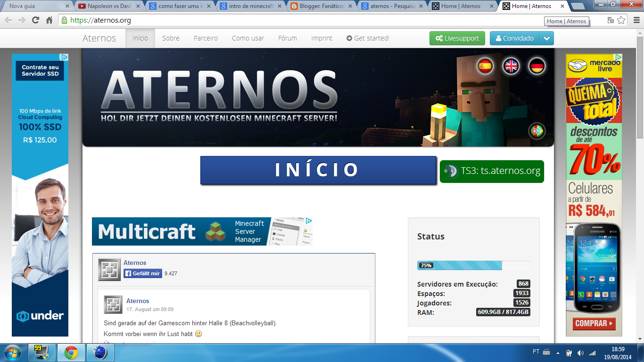Open the Windows Start button
This screenshot has width=644, height=362.
coord(12,353)
